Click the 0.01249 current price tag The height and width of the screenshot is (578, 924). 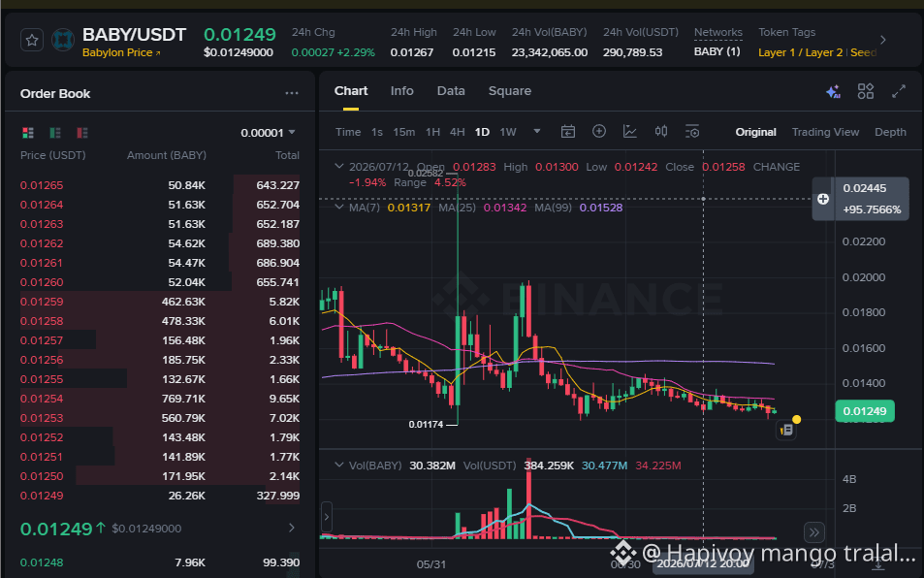tap(865, 411)
